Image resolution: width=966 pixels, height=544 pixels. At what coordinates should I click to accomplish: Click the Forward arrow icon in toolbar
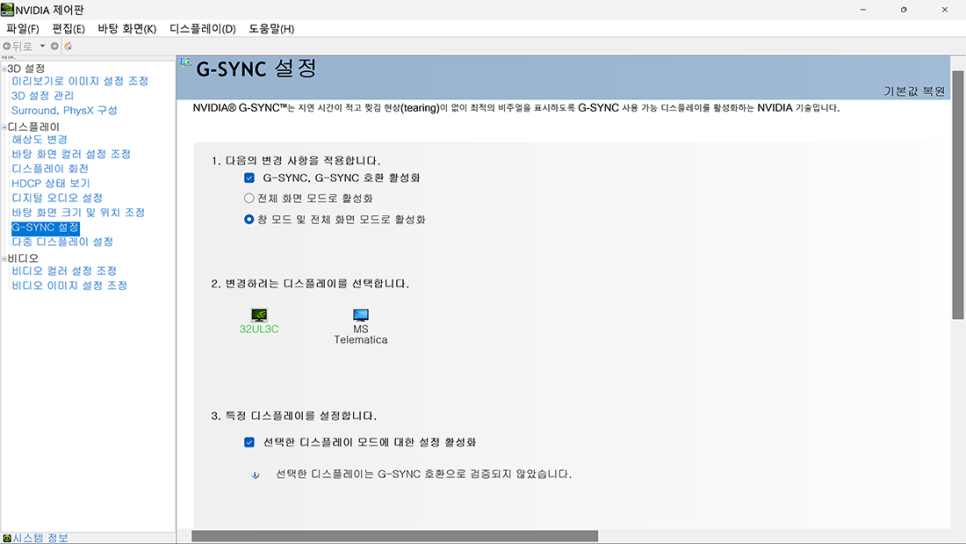pyautogui.click(x=55, y=46)
